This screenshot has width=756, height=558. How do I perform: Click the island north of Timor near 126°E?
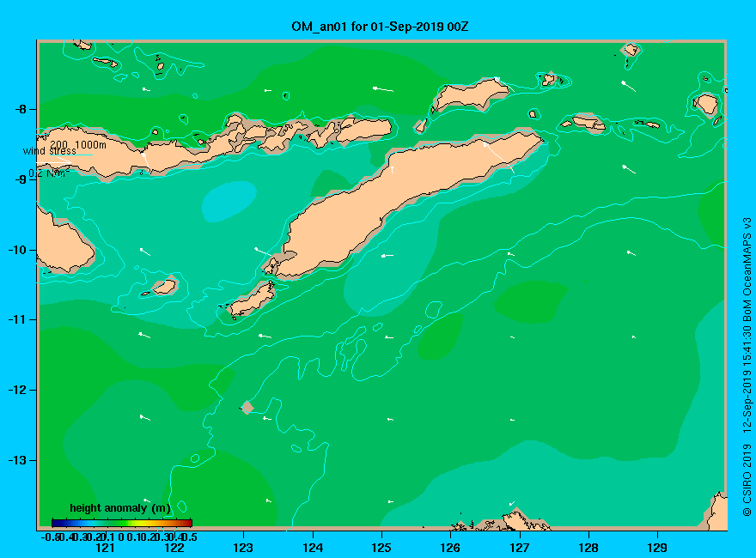[472, 95]
